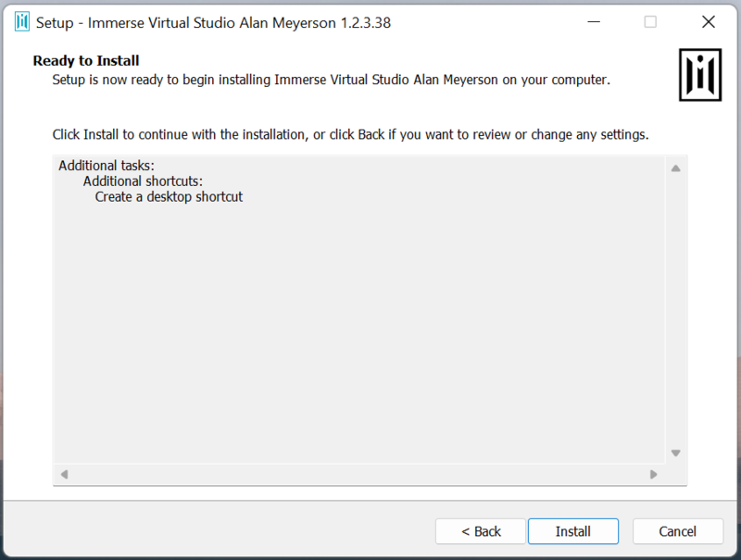Screen dimensions: 741x560
Task: Select the "Additional tasks:" line
Action: 107,166
